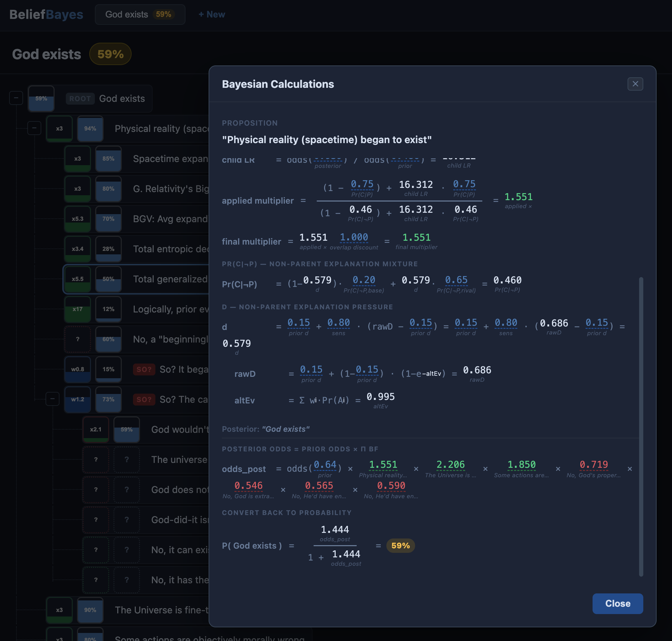Click the blue Close button
This screenshot has height=641, width=672.
pos(618,604)
